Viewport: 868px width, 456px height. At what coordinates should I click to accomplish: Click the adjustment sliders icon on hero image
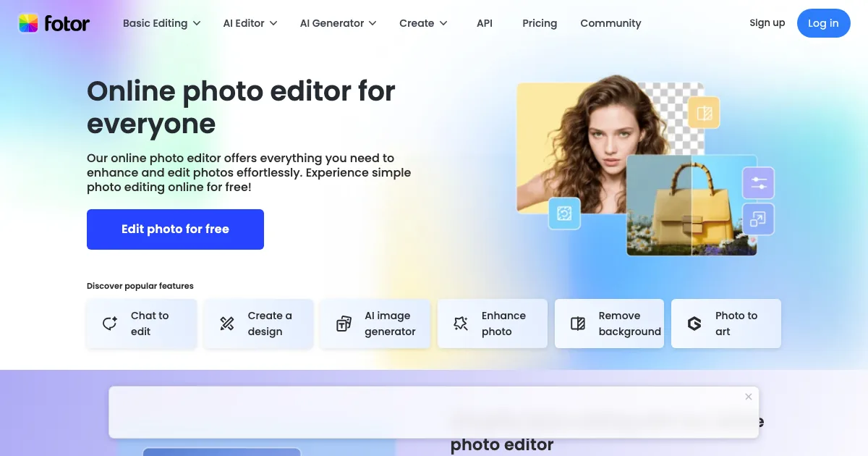[758, 183]
